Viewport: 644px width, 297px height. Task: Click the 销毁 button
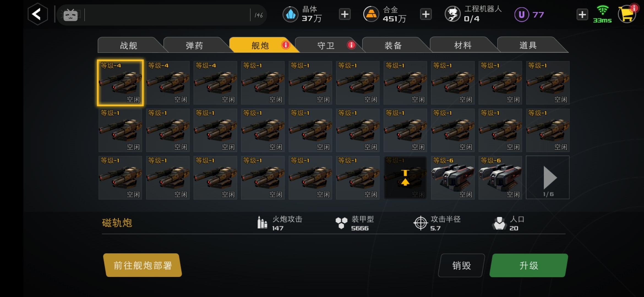(x=462, y=265)
